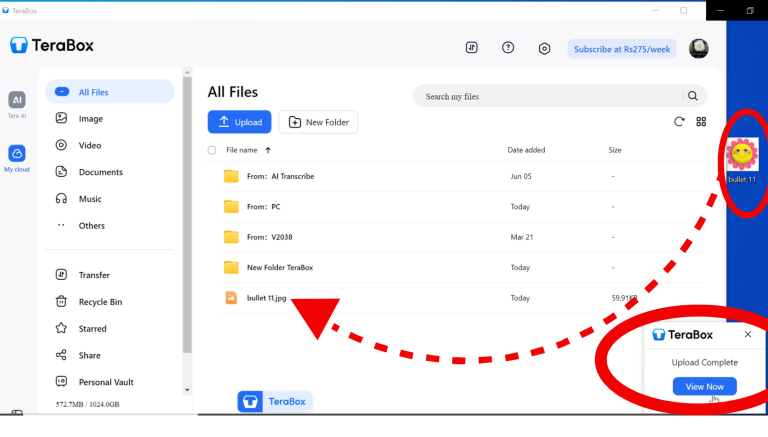Open the New Folder TeraBox name
Screen dimensions: 768x437
coord(280,267)
